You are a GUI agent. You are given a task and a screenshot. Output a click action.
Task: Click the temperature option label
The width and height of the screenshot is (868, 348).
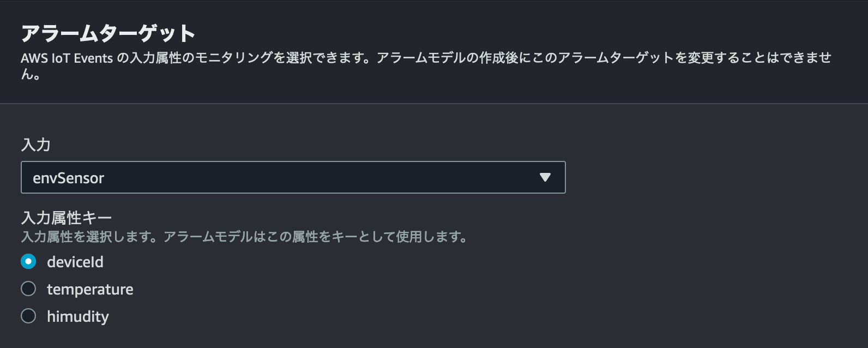pyautogui.click(x=90, y=289)
